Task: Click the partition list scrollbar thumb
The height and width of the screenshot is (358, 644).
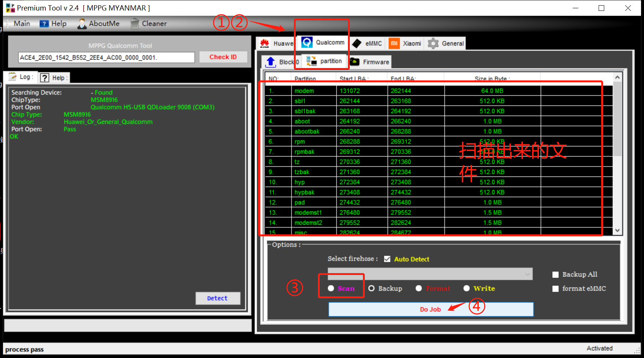Action: pos(617,118)
